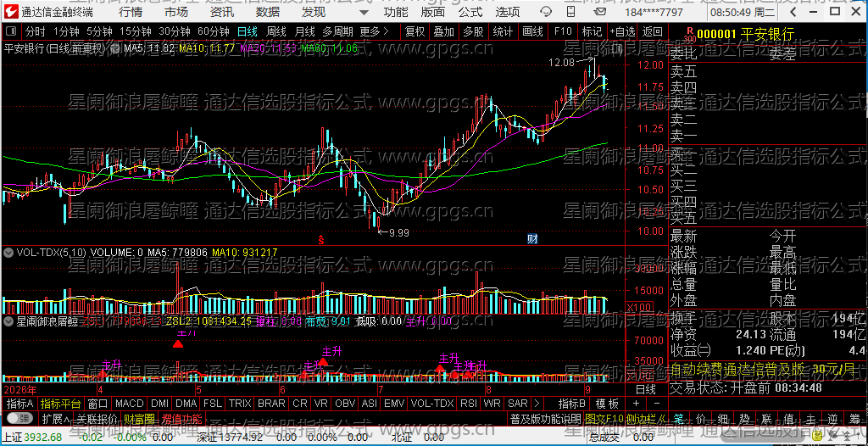This screenshot has width=868, height=446.
Task: Click the 画线 drawing tools button
Action: pos(533,31)
